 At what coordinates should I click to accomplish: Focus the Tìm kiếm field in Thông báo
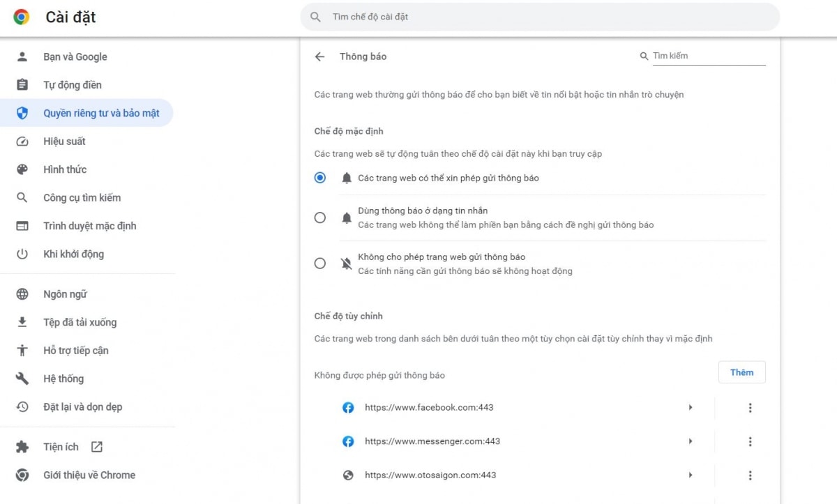(709, 56)
